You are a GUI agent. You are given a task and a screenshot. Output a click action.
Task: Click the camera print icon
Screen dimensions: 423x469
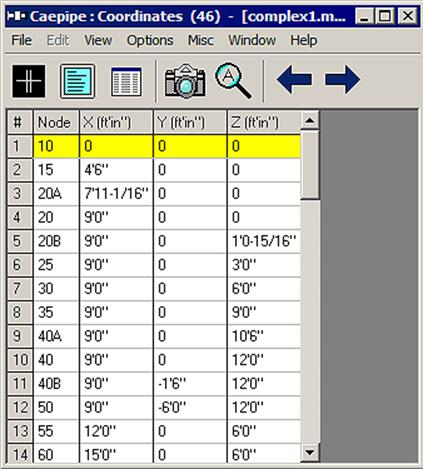tap(185, 81)
